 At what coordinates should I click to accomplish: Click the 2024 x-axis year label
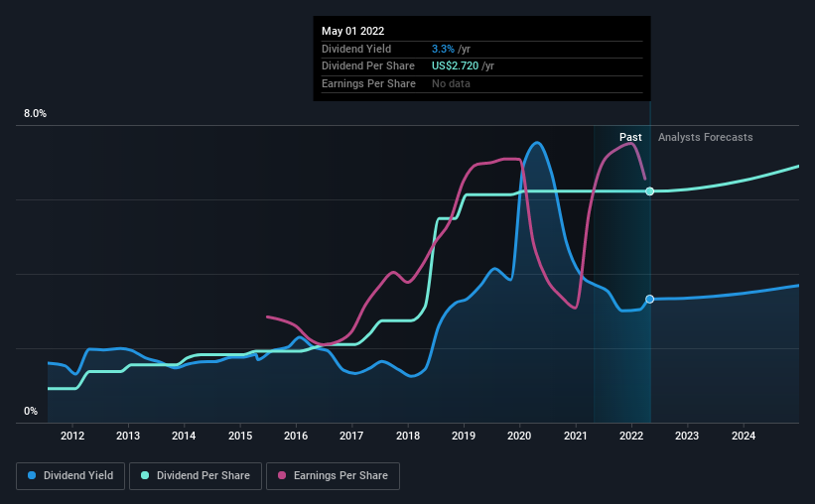(x=744, y=436)
